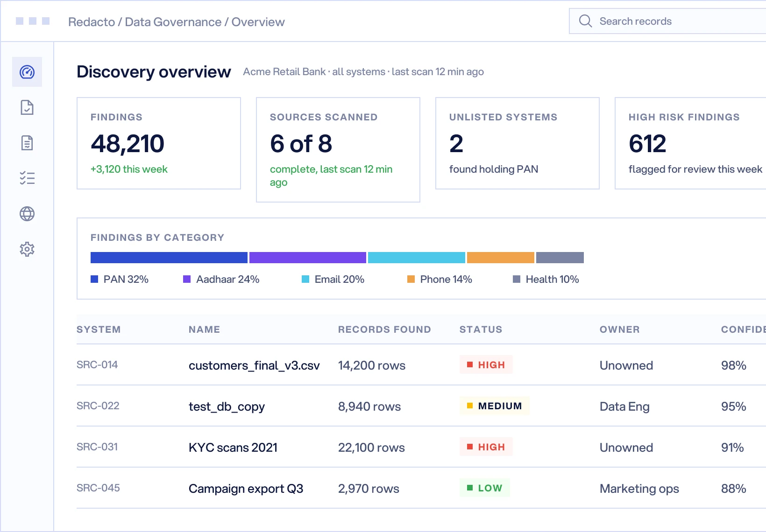The width and height of the screenshot is (766, 532).
Task: Click the Phone 14% legend entry
Action: click(440, 279)
